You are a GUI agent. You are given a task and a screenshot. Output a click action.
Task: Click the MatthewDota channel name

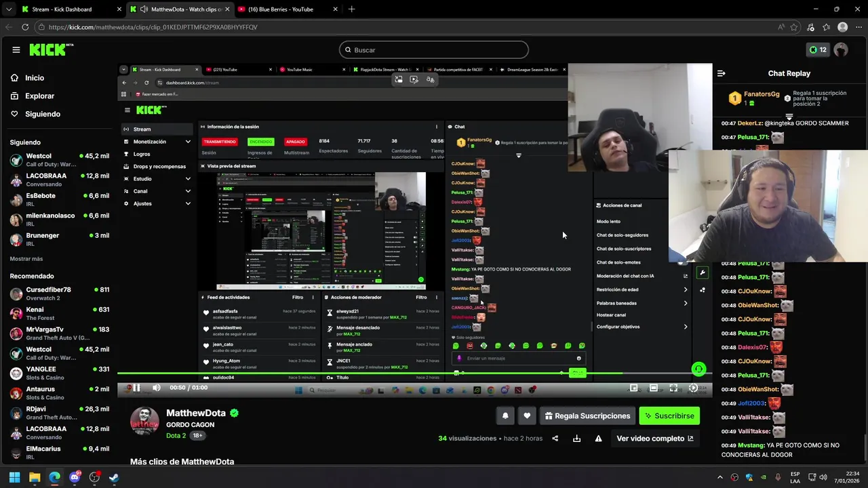coord(196,413)
